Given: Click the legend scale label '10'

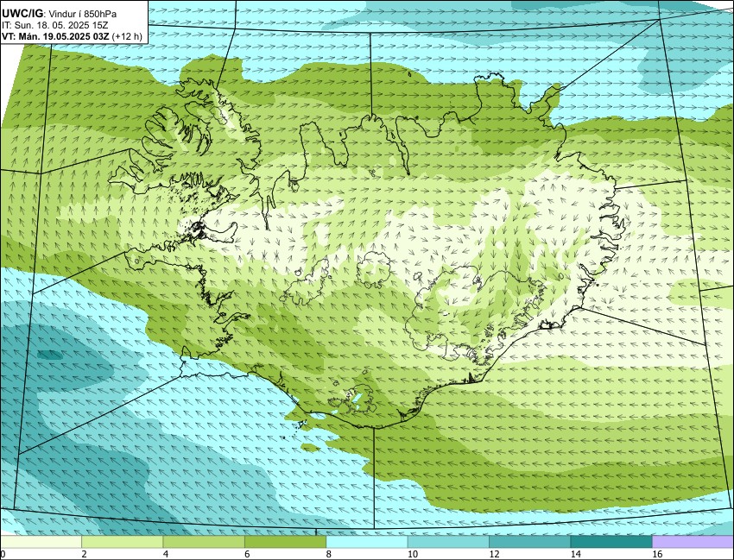Looking at the screenshot, I should click(x=413, y=554).
